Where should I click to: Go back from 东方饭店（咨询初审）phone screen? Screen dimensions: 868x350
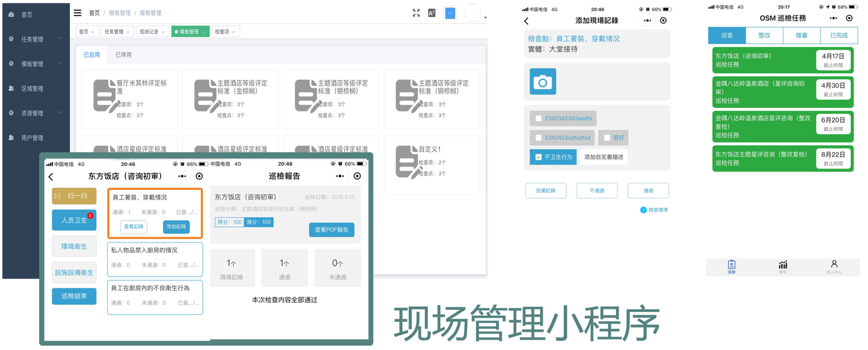51,176
